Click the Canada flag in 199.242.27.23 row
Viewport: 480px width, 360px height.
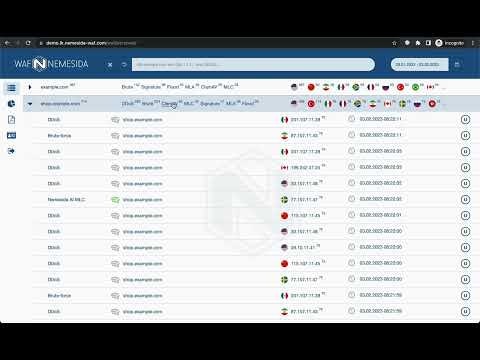[x=284, y=168]
